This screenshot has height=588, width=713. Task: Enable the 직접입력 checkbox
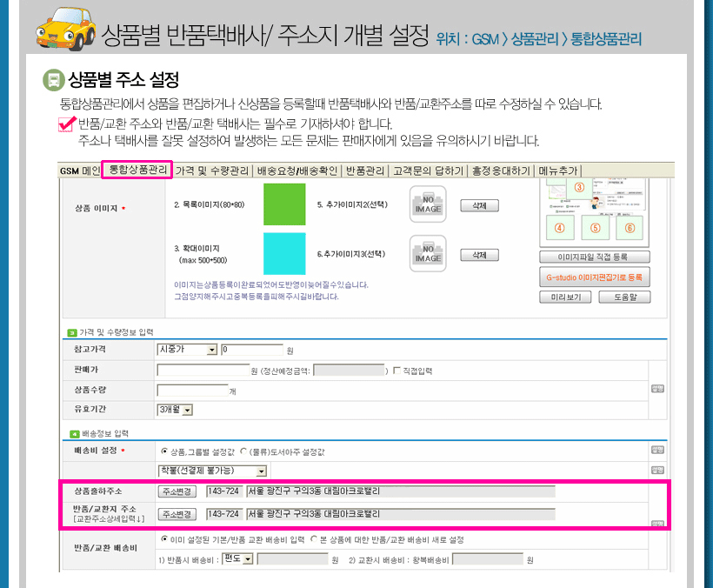tap(397, 371)
